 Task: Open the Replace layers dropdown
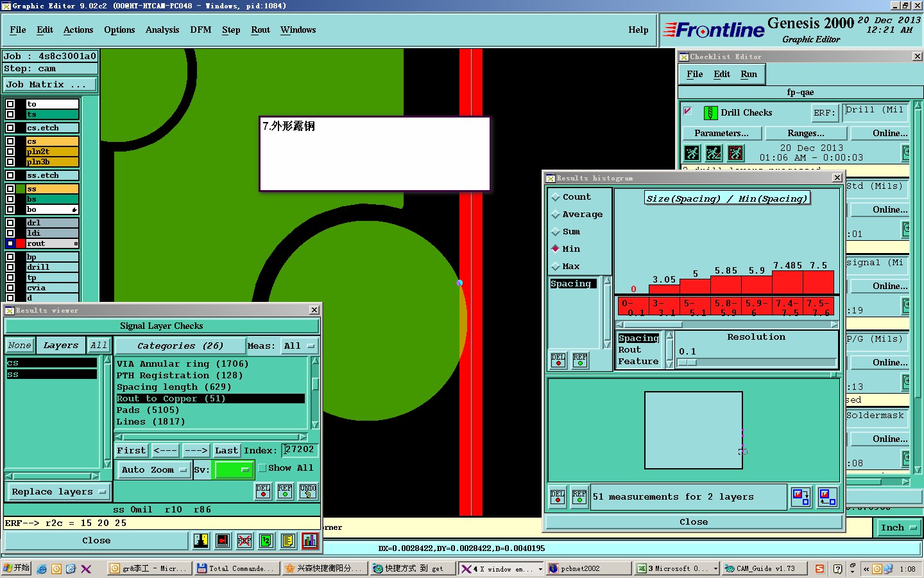(59, 492)
